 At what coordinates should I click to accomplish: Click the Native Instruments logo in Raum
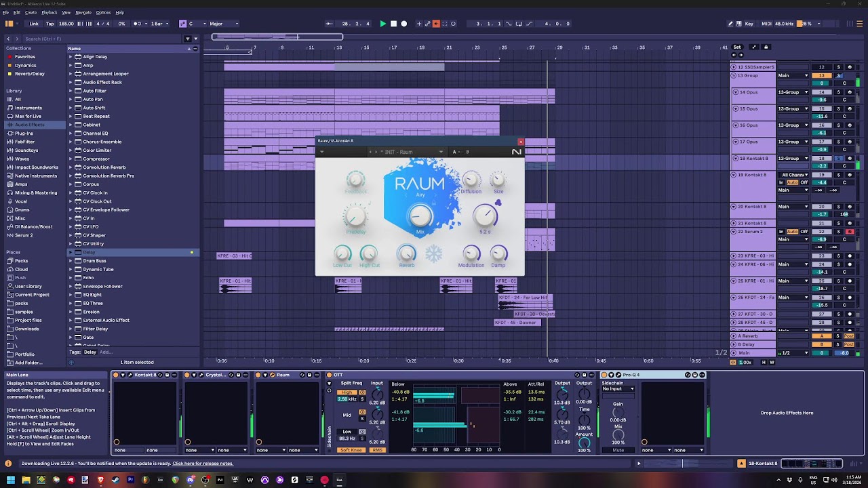[517, 152]
